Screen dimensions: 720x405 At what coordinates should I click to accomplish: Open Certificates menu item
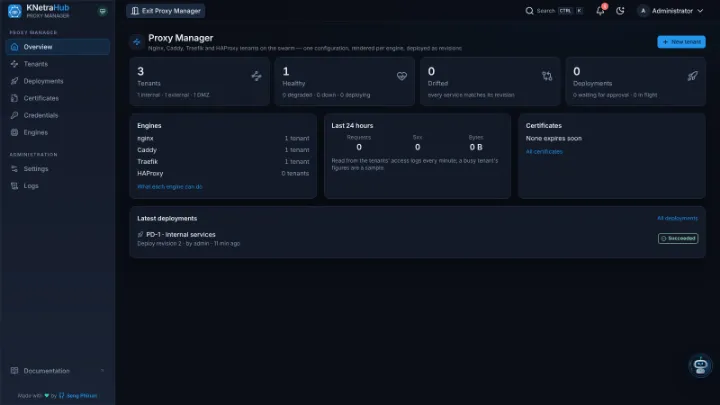tap(58, 98)
